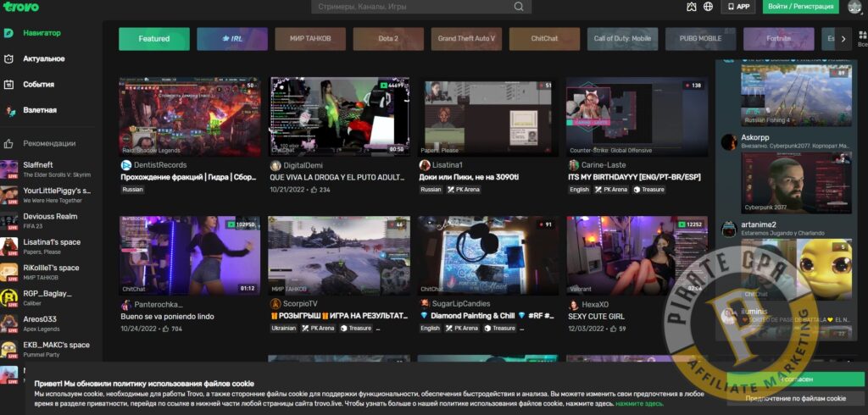This screenshot has height=415, width=868.
Task: Open the crown rewards icon in header
Action: pos(691,7)
